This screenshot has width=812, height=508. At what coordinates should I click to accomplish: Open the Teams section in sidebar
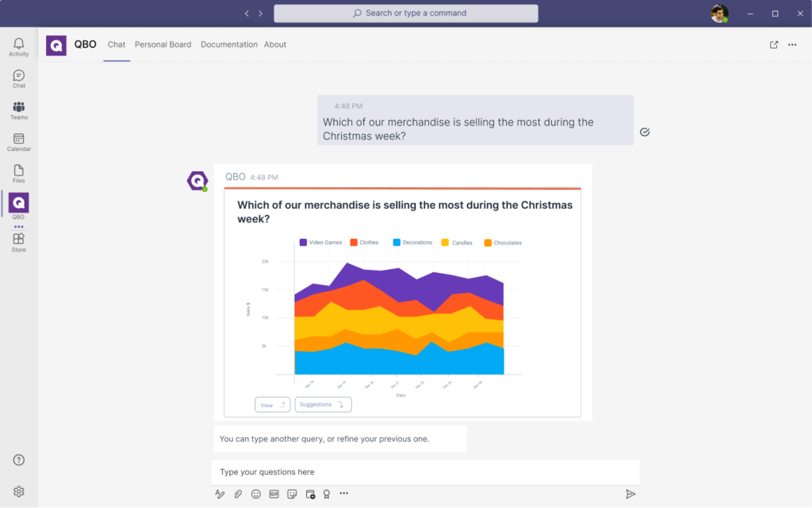coord(18,110)
